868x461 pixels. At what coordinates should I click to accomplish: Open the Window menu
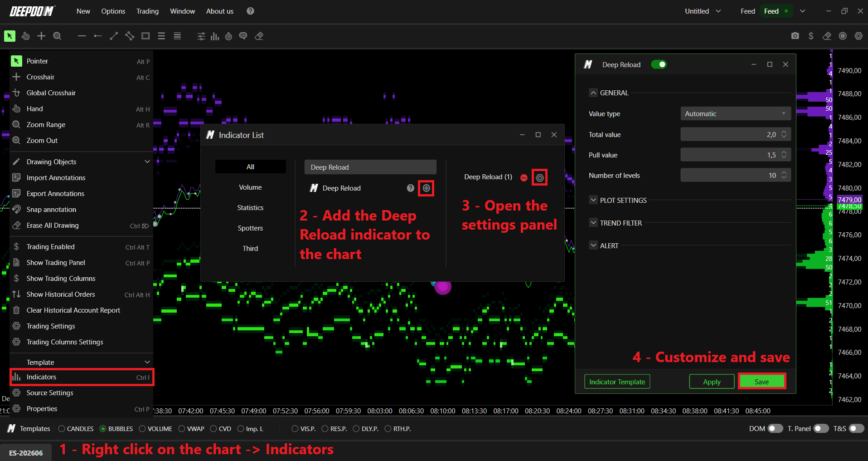coord(182,11)
